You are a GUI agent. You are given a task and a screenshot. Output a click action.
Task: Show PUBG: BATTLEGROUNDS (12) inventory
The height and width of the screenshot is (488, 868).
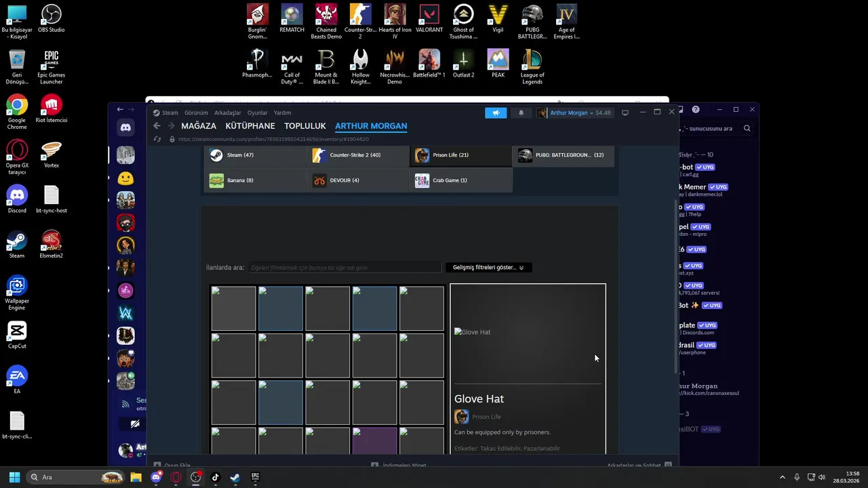[564, 155]
